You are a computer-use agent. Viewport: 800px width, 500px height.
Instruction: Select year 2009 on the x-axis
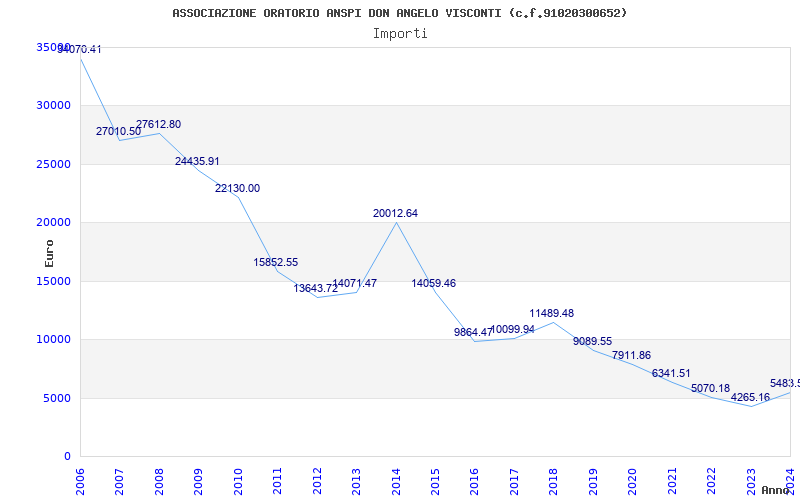(198, 481)
